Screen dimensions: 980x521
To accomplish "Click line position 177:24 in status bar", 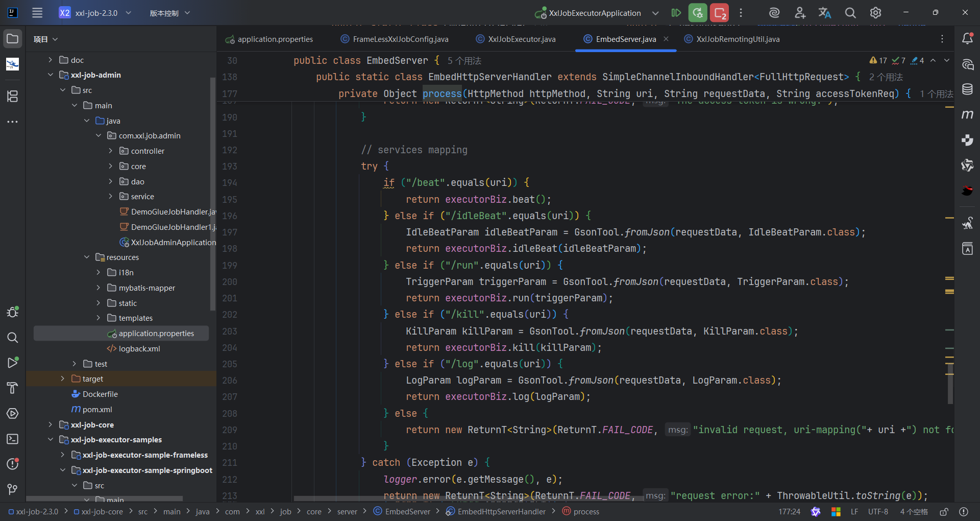I will coord(789,511).
